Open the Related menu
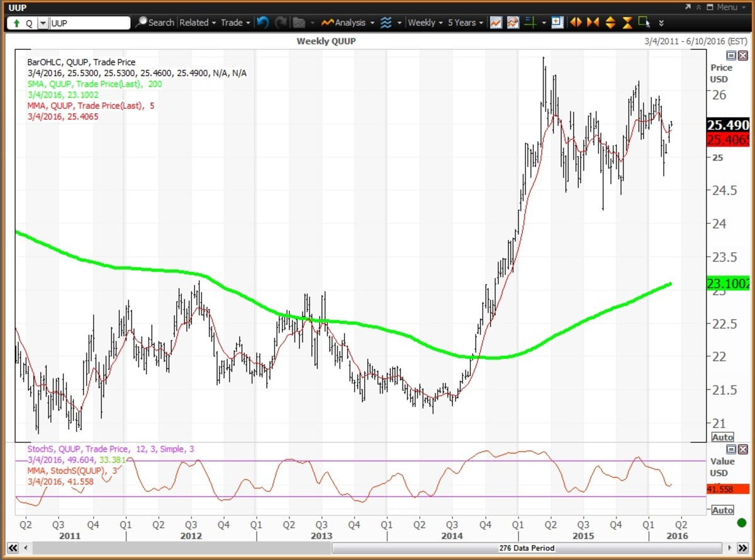Viewport: 755px width, 560px height. (198, 23)
